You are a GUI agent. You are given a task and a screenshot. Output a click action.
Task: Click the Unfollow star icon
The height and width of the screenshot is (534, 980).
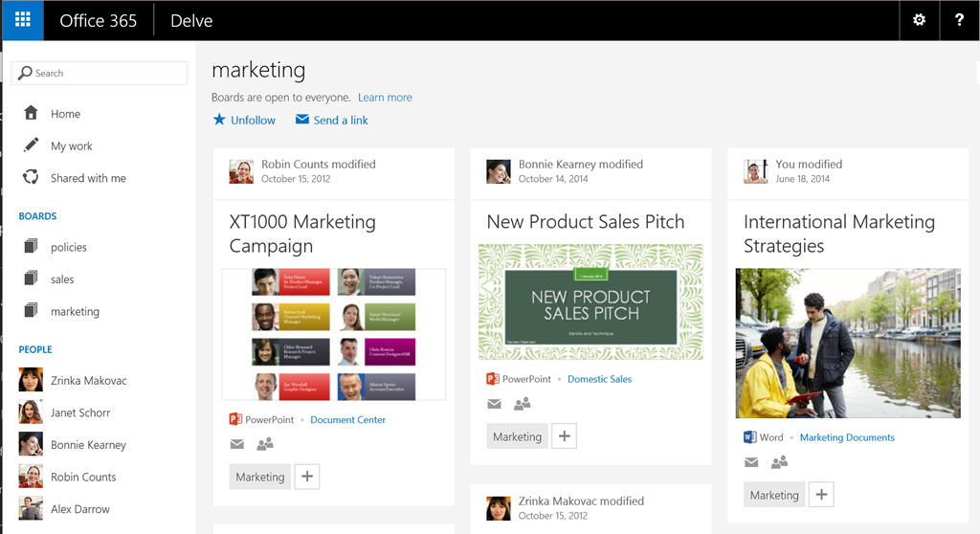[x=219, y=119]
